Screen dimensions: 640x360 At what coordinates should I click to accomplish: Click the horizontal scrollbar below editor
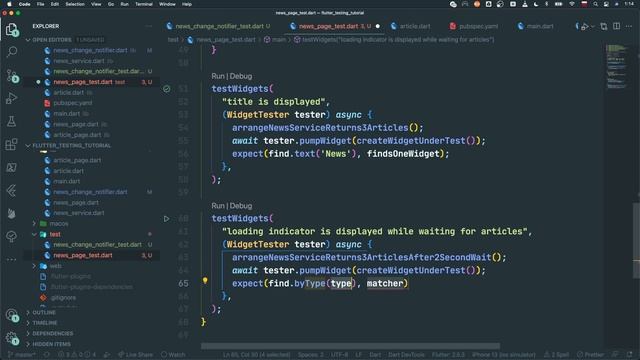(x=350, y=346)
